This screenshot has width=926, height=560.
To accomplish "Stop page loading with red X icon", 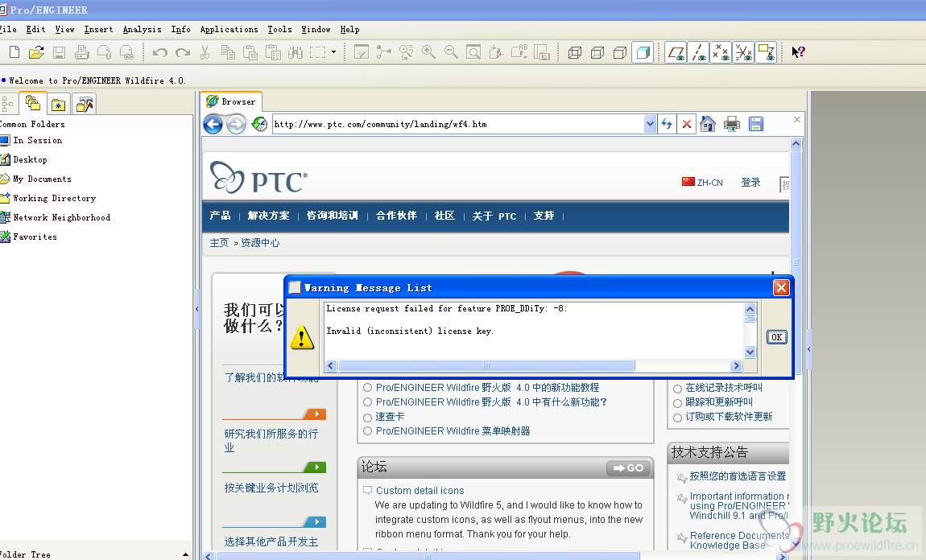I will [x=686, y=124].
